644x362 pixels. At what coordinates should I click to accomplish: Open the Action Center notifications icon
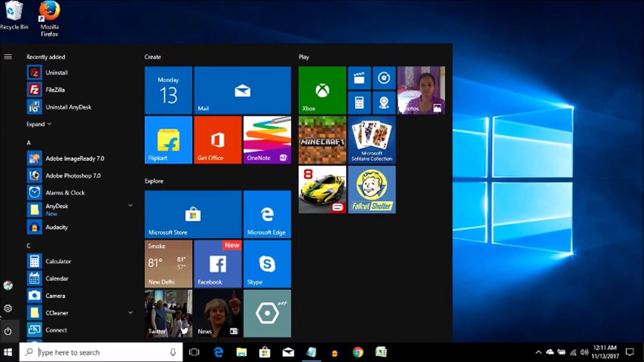629,352
